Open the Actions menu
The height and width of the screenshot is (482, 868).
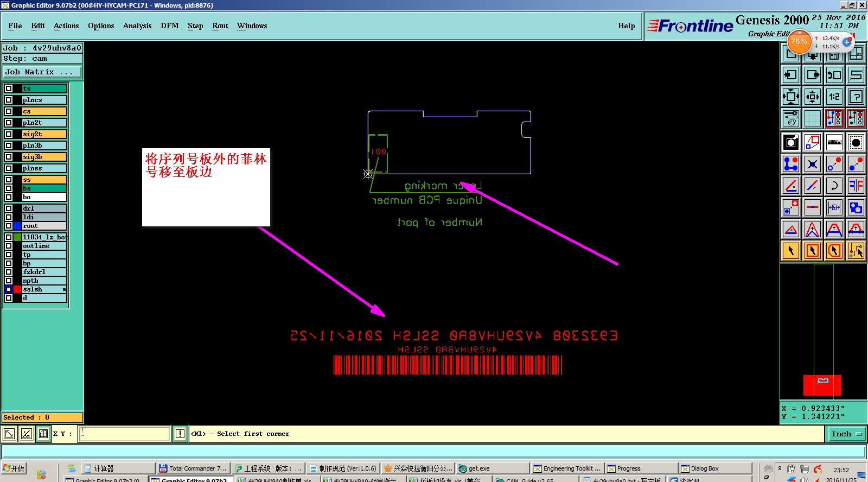pos(66,26)
